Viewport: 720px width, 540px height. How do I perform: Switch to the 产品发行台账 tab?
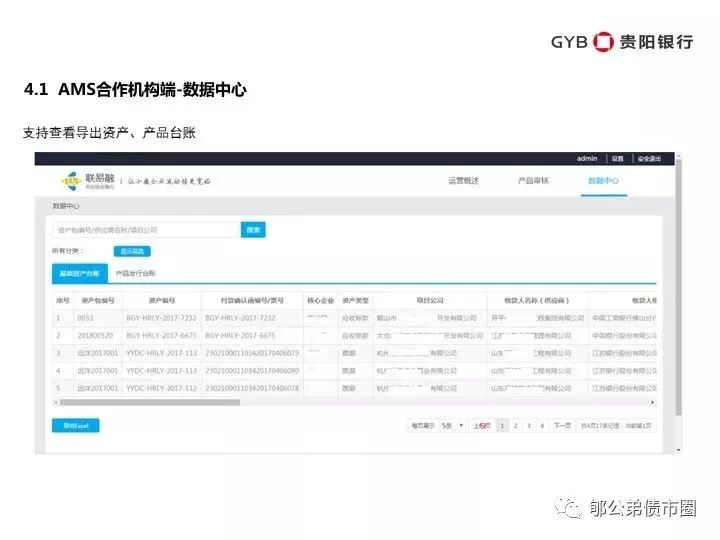(x=135, y=273)
